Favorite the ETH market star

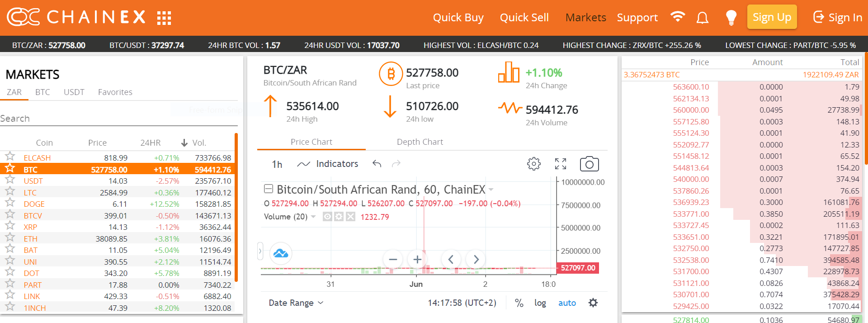coord(10,237)
